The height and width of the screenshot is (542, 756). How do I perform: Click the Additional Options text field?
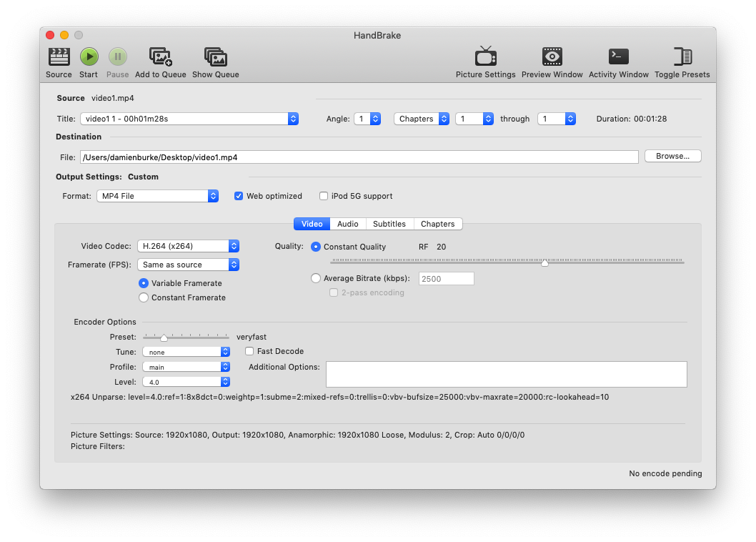[x=506, y=374]
